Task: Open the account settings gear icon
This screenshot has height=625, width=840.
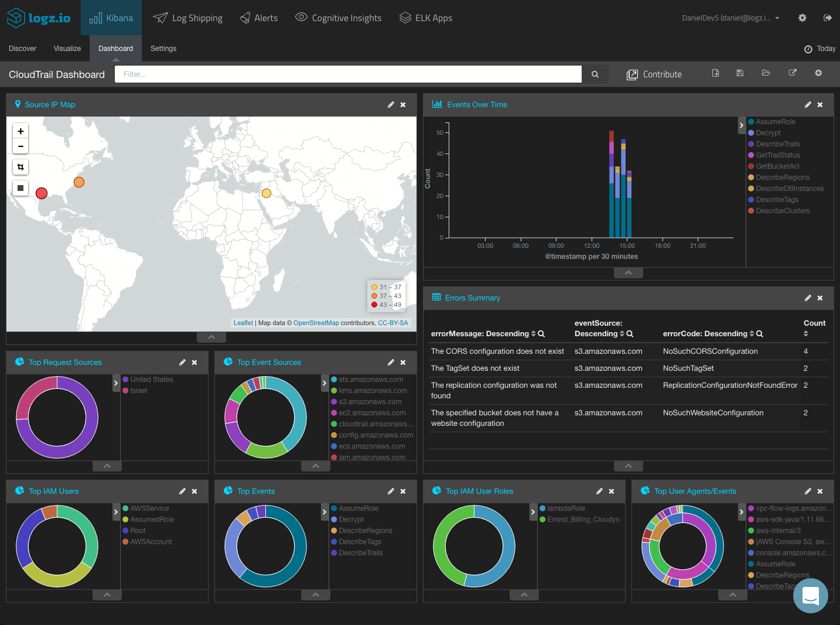Action: click(802, 18)
